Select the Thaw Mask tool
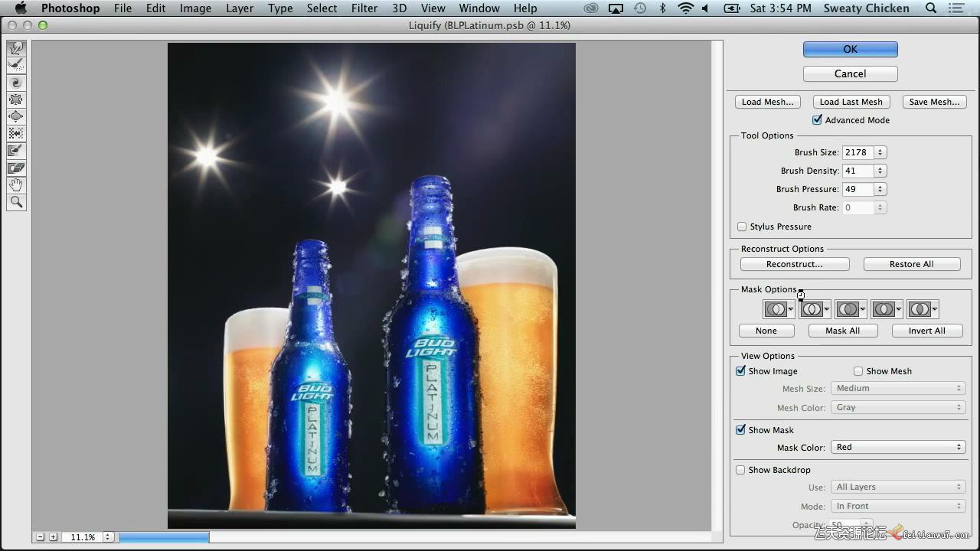The width and height of the screenshot is (980, 551). (x=16, y=168)
